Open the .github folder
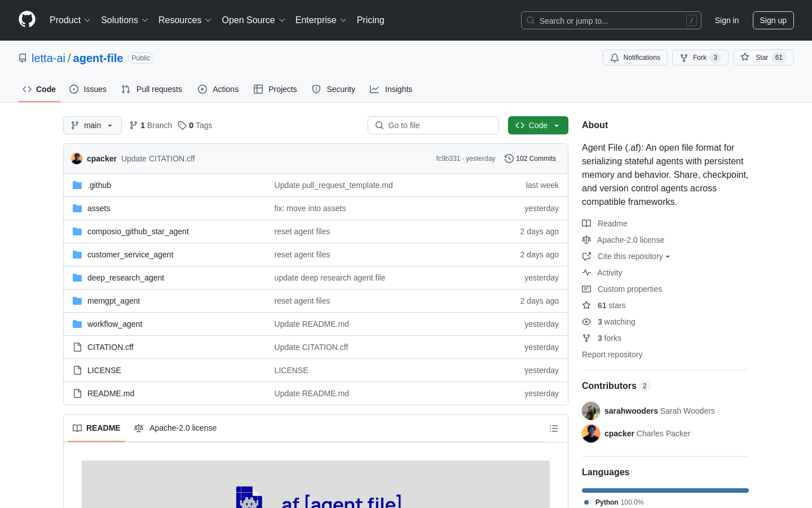This screenshot has width=812, height=508. tap(99, 185)
